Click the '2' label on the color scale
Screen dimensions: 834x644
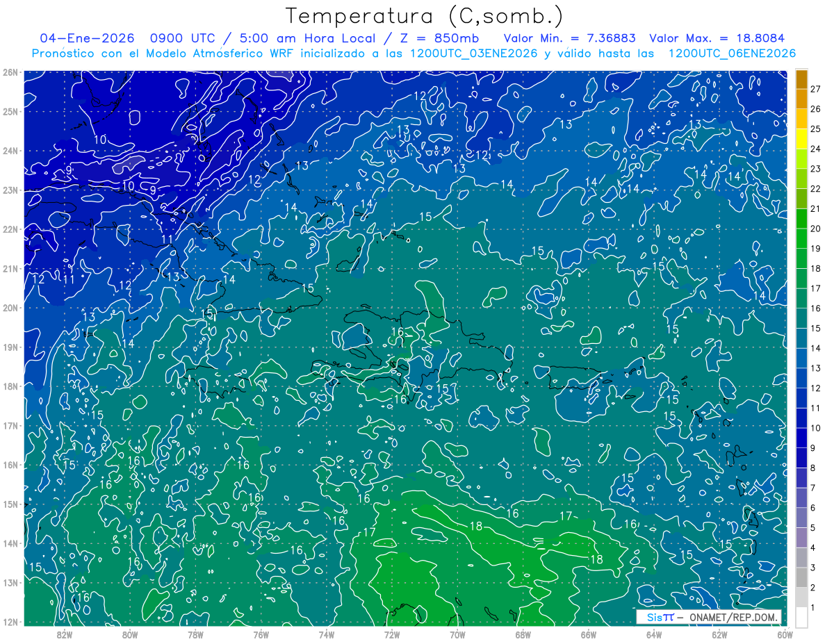[813, 588]
